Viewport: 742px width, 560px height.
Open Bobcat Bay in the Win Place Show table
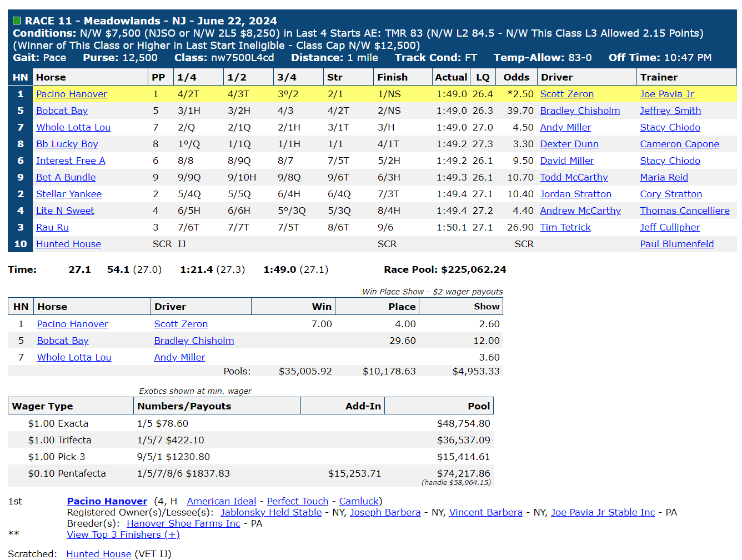pos(63,341)
